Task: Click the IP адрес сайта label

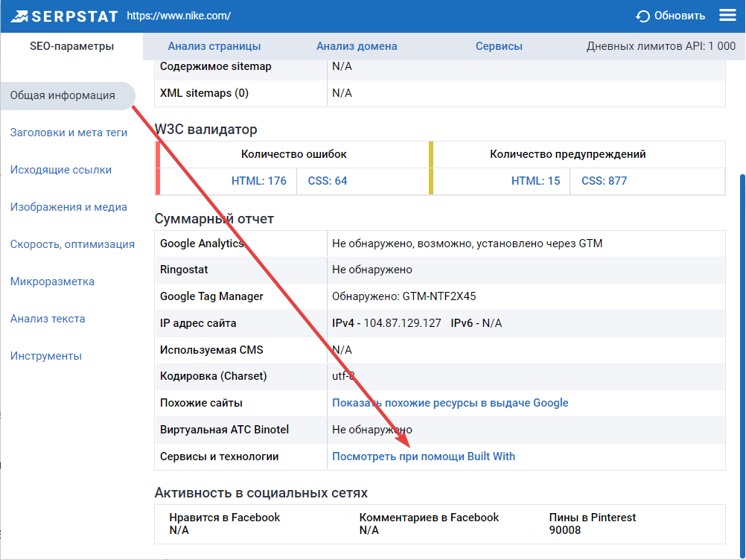Action: click(x=198, y=323)
